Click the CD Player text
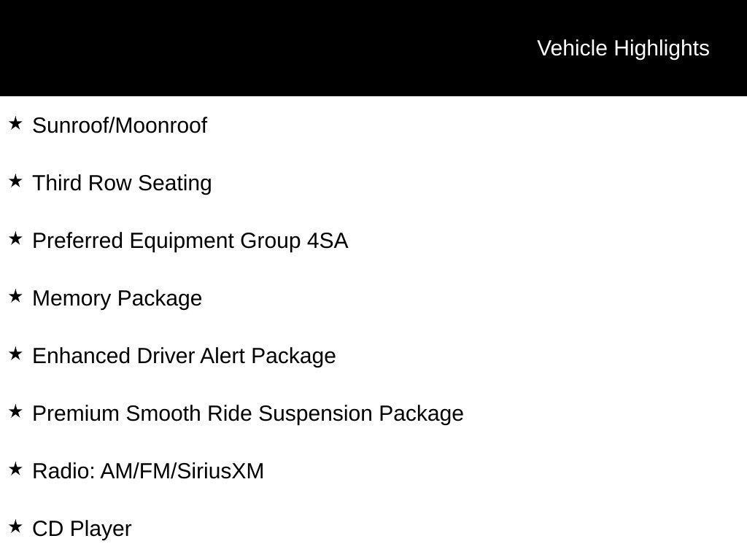747x560 pixels. pyautogui.click(x=82, y=529)
